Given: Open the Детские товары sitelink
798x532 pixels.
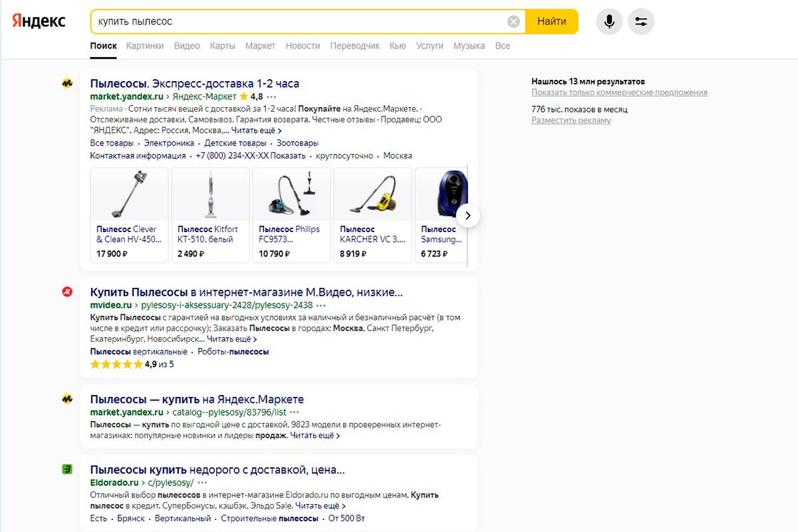Looking at the screenshot, I should point(235,143).
